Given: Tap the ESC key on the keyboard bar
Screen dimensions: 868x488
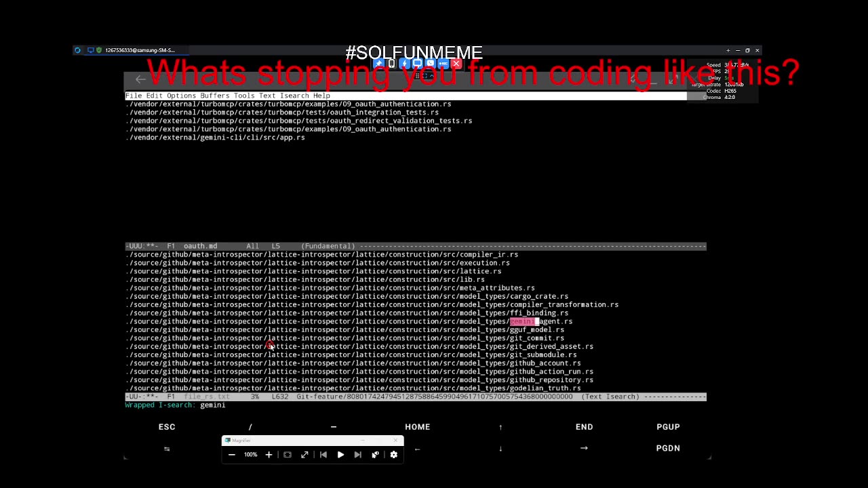Looking at the screenshot, I should 167,427.
